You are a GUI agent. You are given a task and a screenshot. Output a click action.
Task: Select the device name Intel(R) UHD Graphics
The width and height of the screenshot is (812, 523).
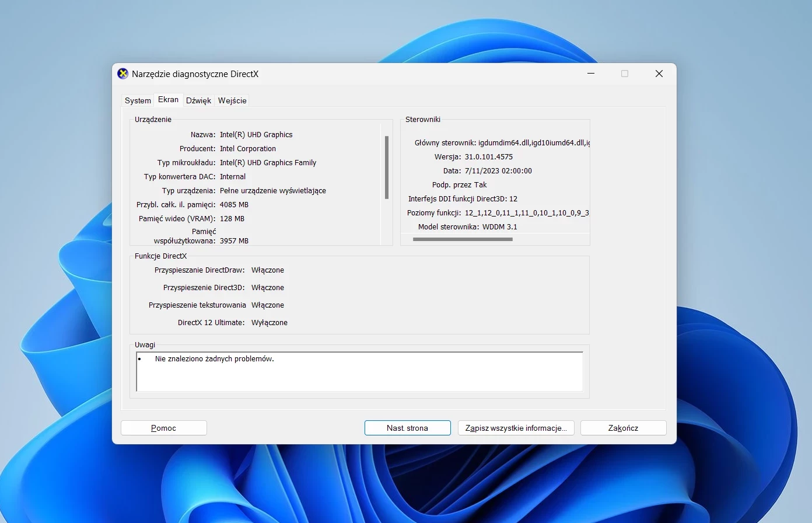pyautogui.click(x=256, y=134)
